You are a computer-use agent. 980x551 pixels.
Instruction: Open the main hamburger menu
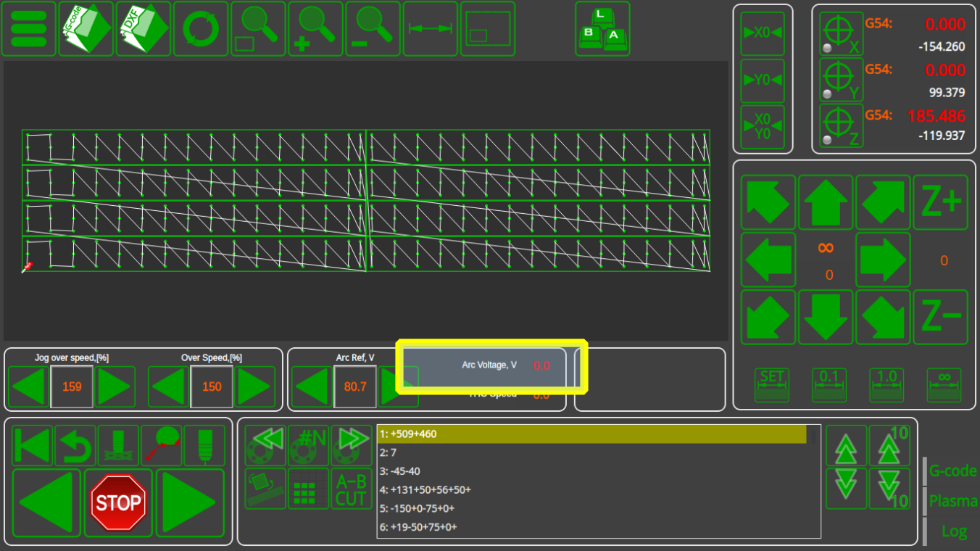click(28, 29)
